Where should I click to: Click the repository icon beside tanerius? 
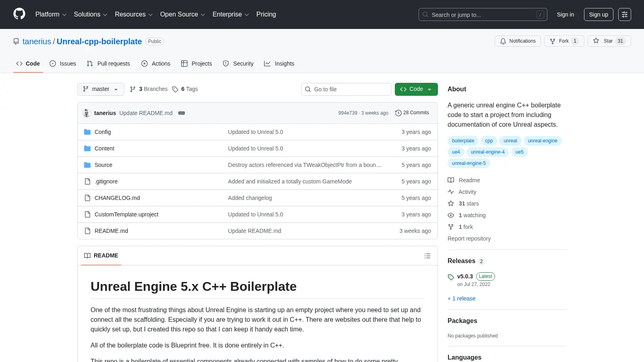16,41
